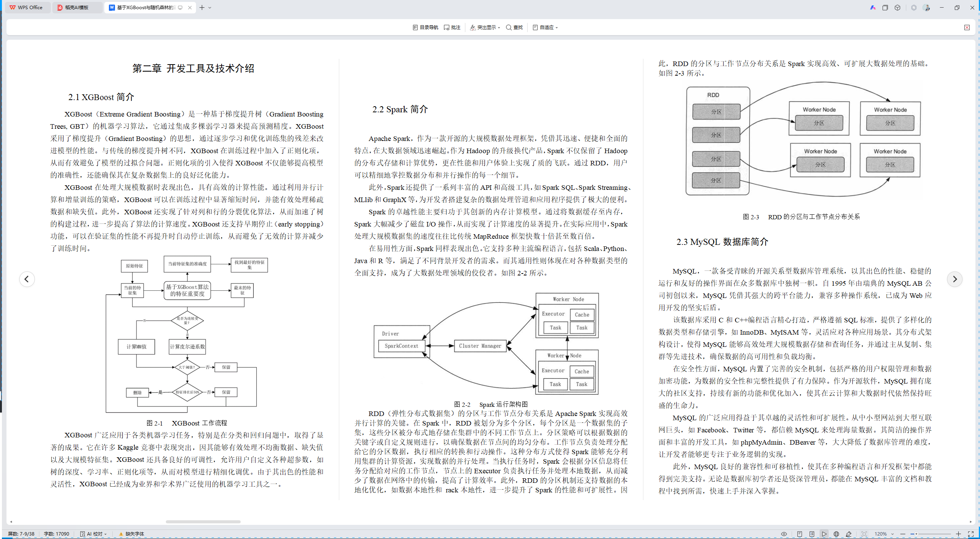This screenshot has width=980, height=539.
Task: Open the user avatar profile
Action: [x=926, y=7]
